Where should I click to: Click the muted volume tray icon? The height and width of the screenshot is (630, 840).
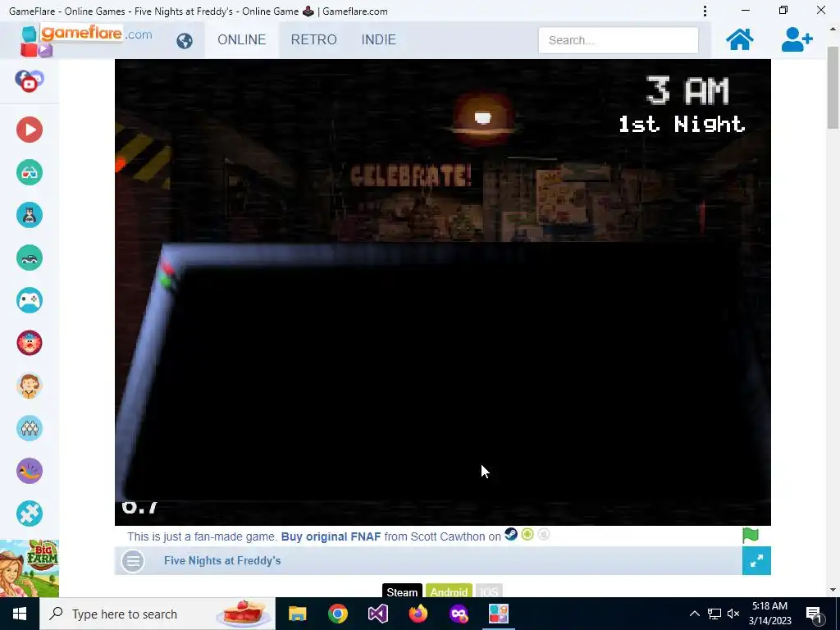pos(733,614)
